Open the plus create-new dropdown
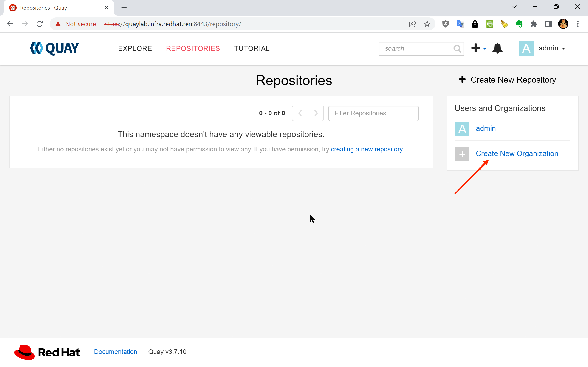The width and height of the screenshot is (588, 367). 479,48
